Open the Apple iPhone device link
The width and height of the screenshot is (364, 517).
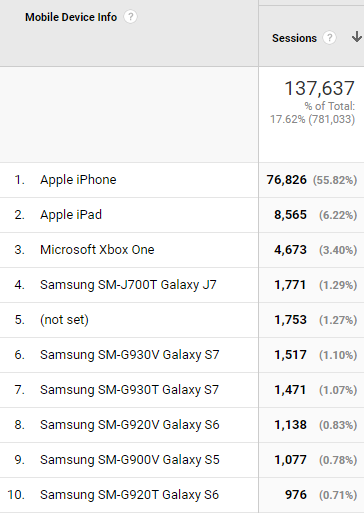[x=78, y=180]
